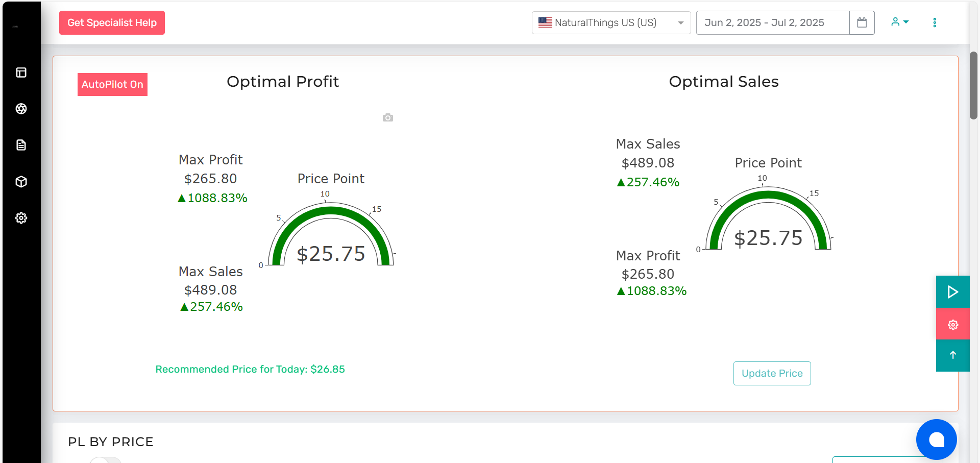This screenshot has height=463, width=980.
Task: Select the aperture icon in the sidebar
Action: tap(21, 109)
